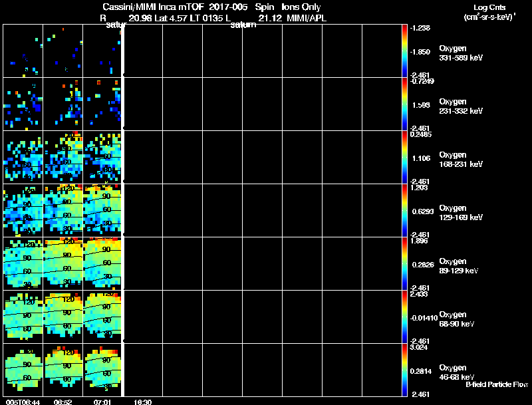Image resolution: width=532 pixels, height=405 pixels.
Task: Click the 331-589 keV panel at 06:44
Action: (x=23, y=51)
